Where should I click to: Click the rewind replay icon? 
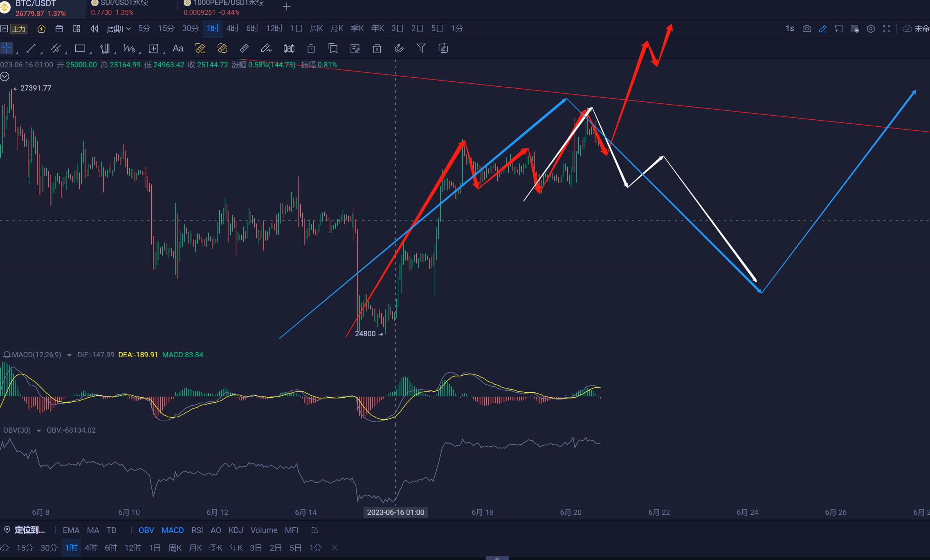point(94,29)
